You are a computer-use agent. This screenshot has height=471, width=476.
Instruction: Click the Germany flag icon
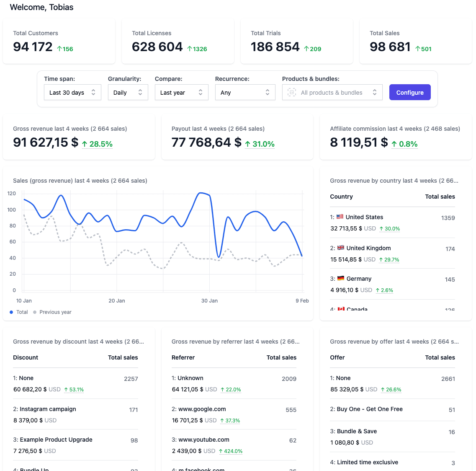340,279
